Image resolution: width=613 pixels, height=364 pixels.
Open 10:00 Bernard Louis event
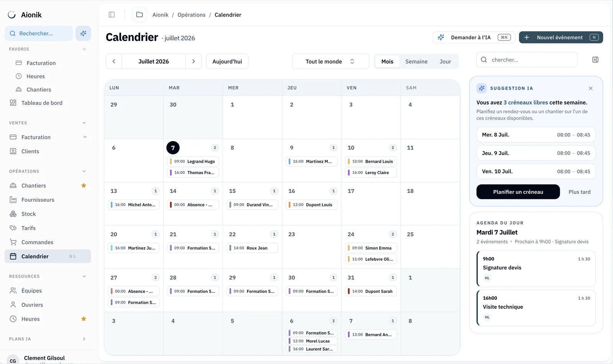371,162
